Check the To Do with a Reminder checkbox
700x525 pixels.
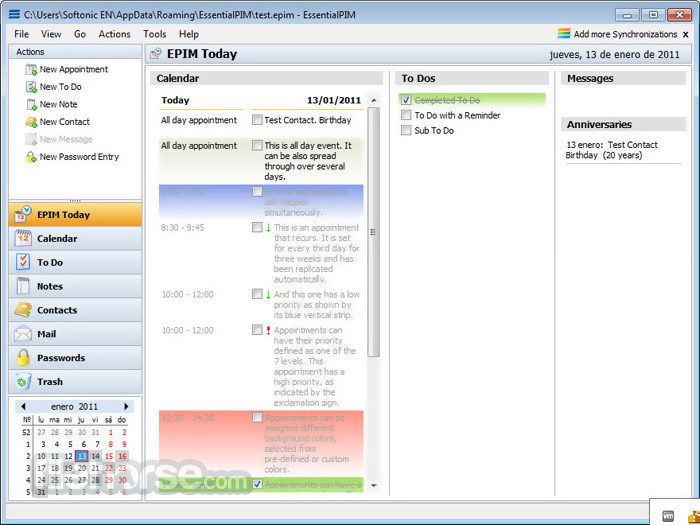tap(406, 115)
